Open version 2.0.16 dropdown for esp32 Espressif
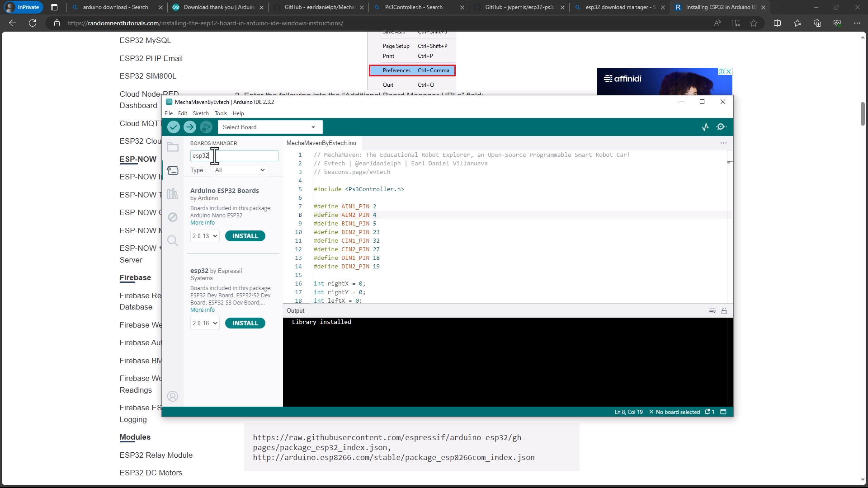Image resolution: width=868 pixels, height=488 pixels. tap(205, 324)
